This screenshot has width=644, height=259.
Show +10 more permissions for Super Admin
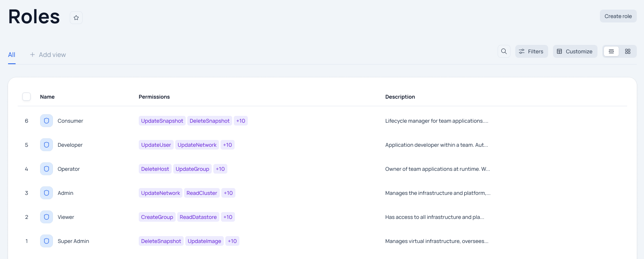[x=232, y=241]
